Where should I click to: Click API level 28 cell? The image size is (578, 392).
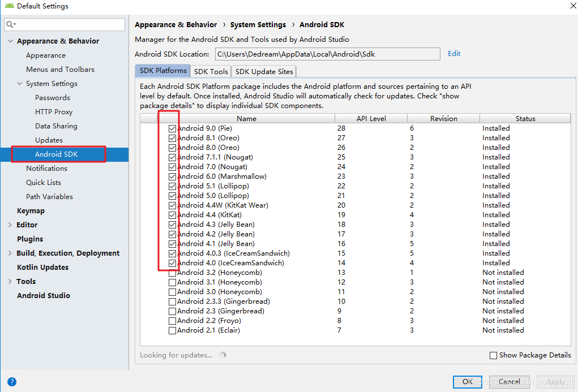pyautogui.click(x=341, y=128)
